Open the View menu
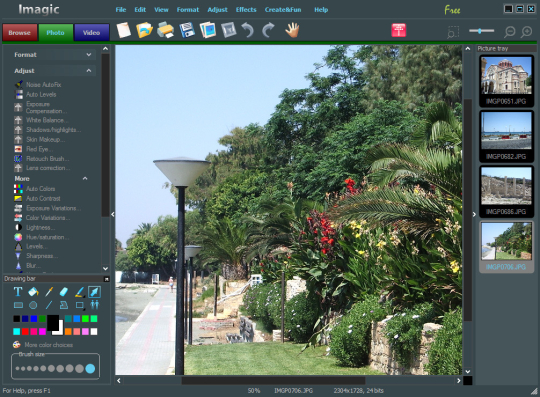540x397 pixels. [x=161, y=10]
